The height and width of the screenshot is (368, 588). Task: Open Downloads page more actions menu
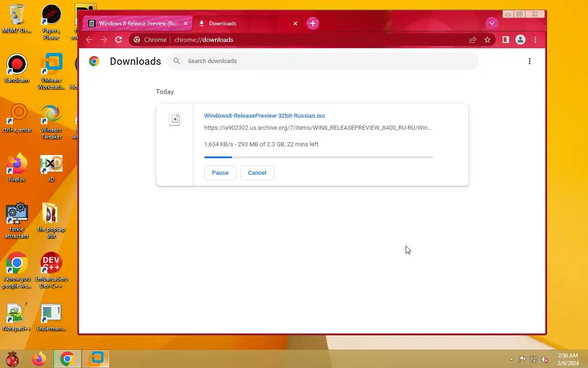pyautogui.click(x=530, y=61)
